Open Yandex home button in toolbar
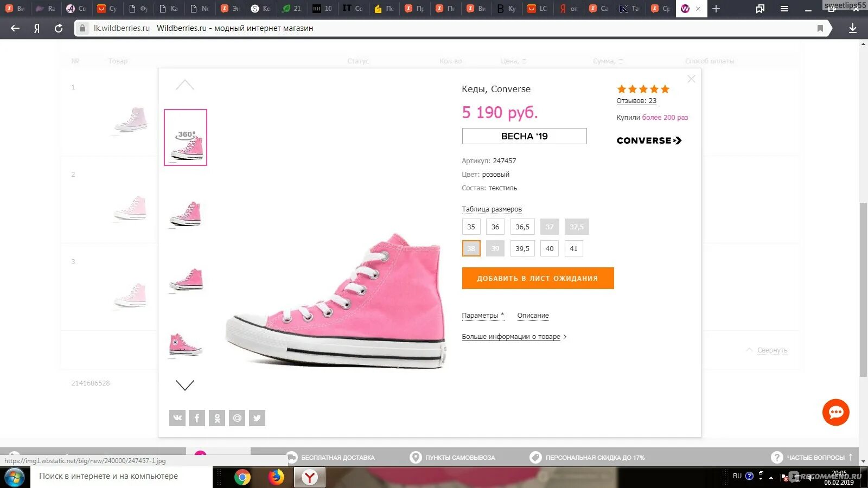 pyautogui.click(x=37, y=28)
